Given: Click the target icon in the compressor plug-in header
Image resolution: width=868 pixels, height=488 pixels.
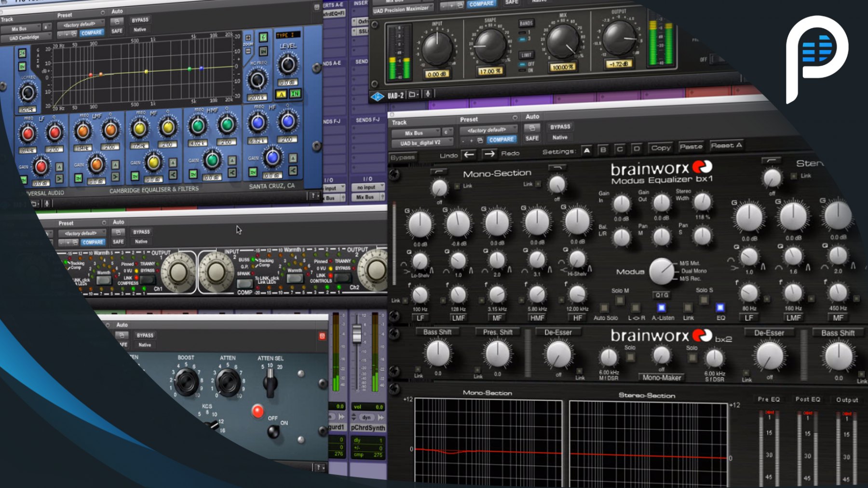Looking at the screenshot, I should pos(119,232).
